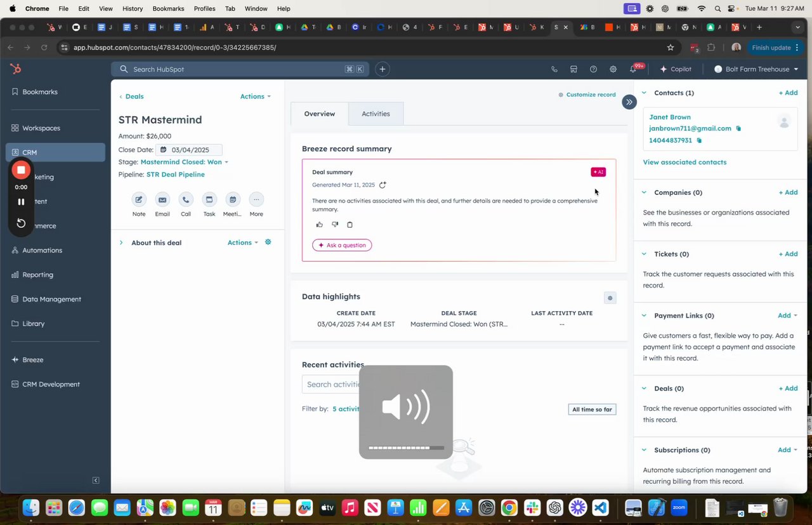Give the deal summary a thumbs up

tap(320, 224)
